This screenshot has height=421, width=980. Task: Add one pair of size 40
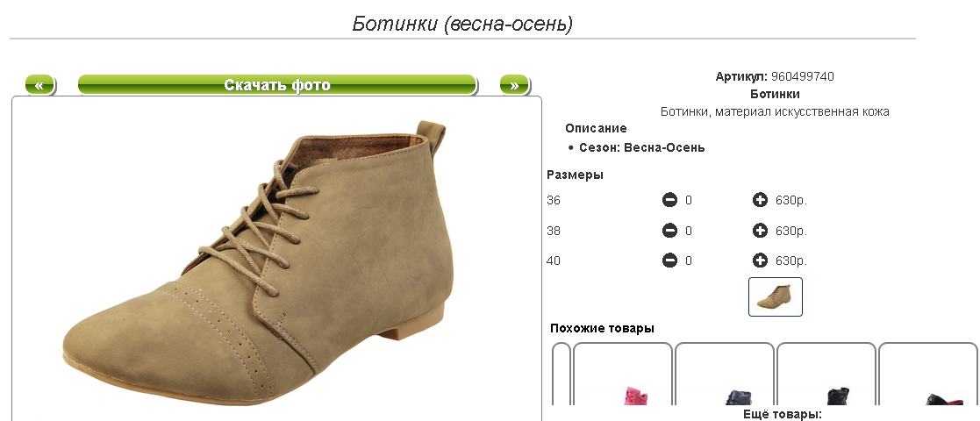(x=760, y=260)
